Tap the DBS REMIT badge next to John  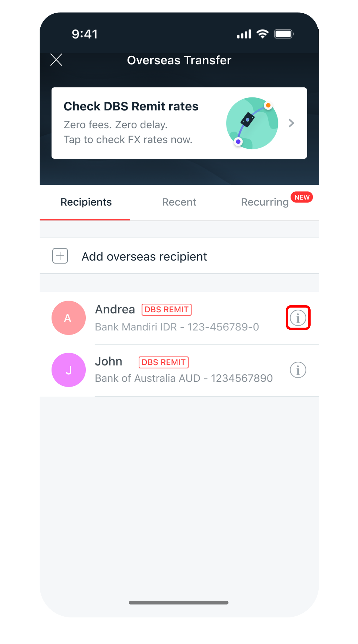click(x=163, y=362)
